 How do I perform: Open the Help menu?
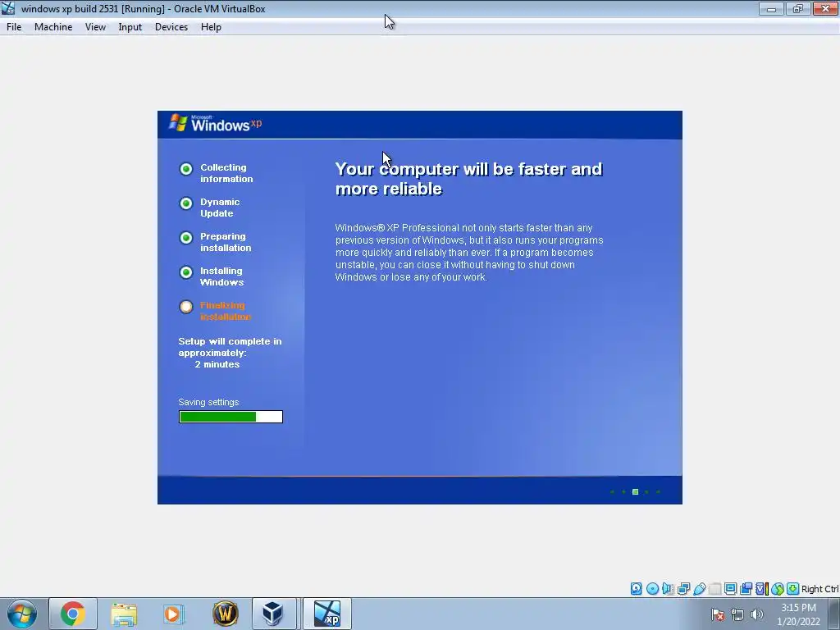211,27
